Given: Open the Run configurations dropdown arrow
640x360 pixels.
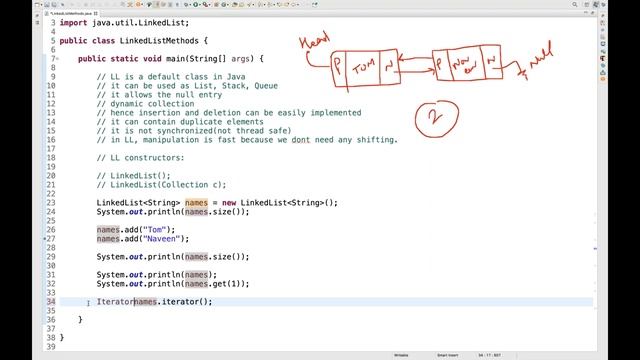Looking at the screenshot, I should point(199,4).
